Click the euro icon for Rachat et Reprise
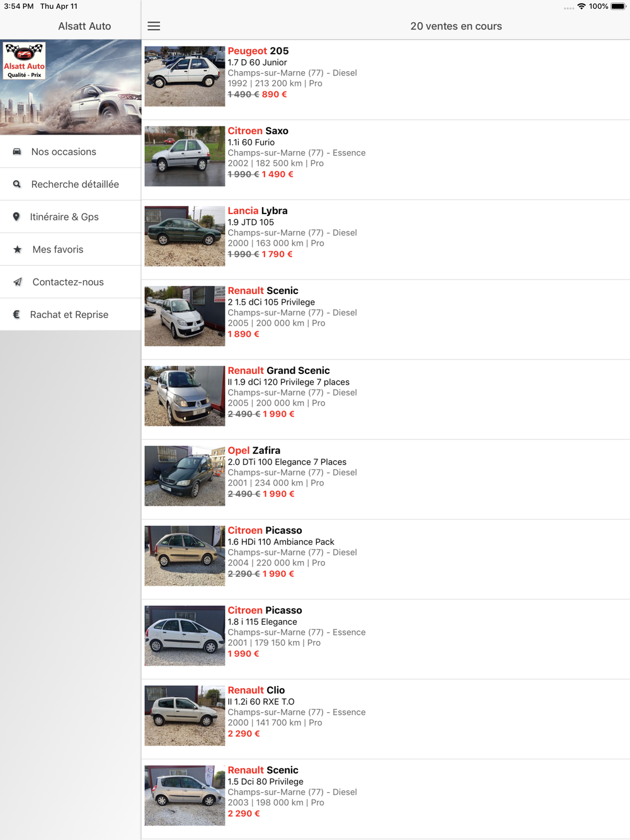This screenshot has width=630, height=840. 16,314
